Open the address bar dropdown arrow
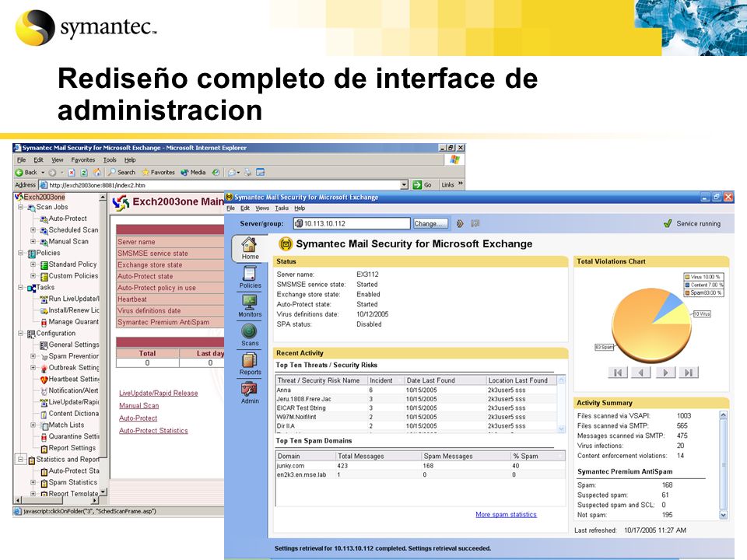This screenshot has width=747, height=560. pyautogui.click(x=405, y=185)
